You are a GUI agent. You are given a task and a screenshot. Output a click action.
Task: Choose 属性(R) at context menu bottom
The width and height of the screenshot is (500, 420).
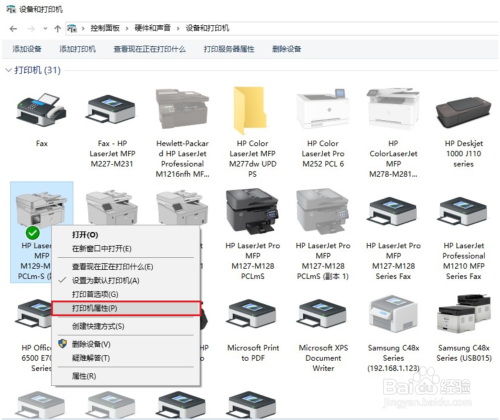126,376
